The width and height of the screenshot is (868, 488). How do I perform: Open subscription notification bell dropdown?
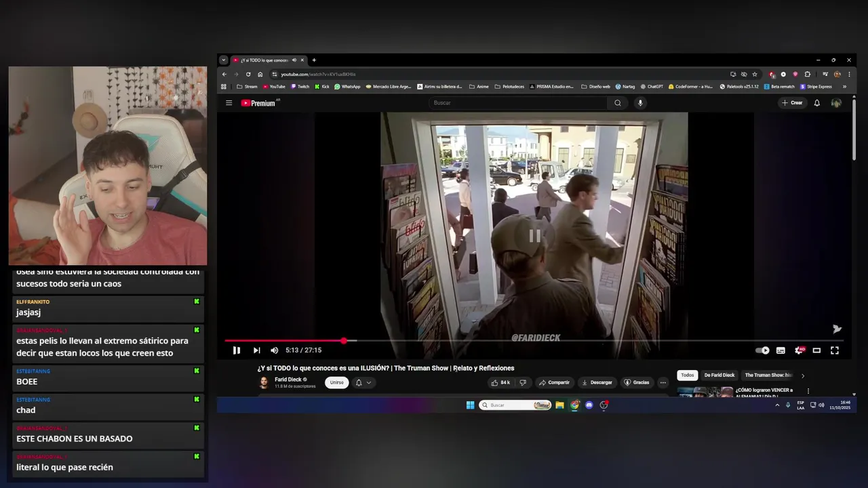click(363, 382)
